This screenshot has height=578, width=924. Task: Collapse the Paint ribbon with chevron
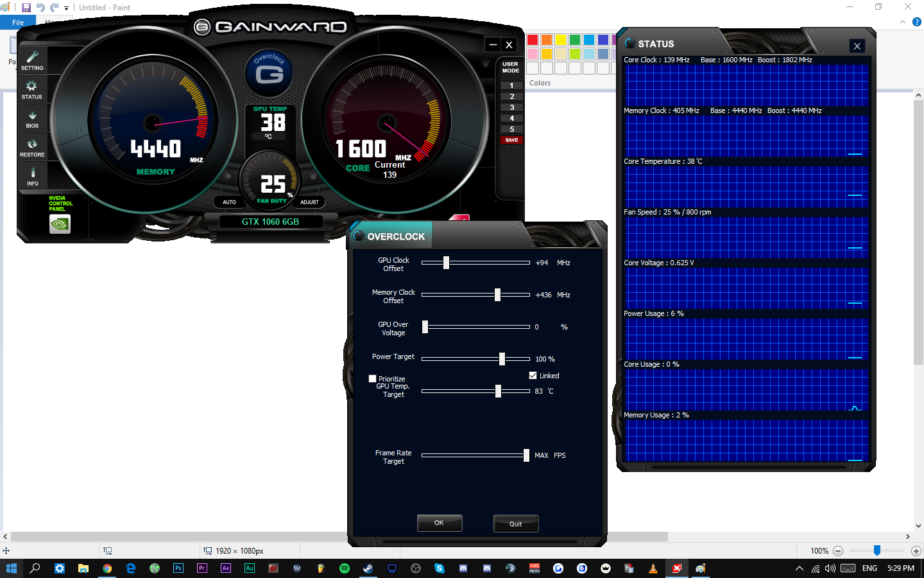tap(903, 22)
